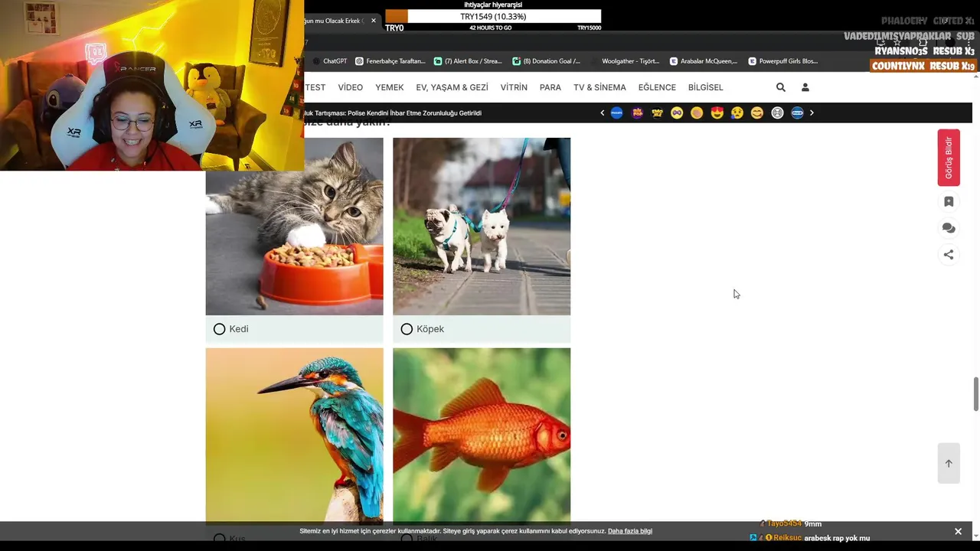This screenshot has height=551, width=980.
Task: Click the kingfisher bird image
Action: [294, 436]
